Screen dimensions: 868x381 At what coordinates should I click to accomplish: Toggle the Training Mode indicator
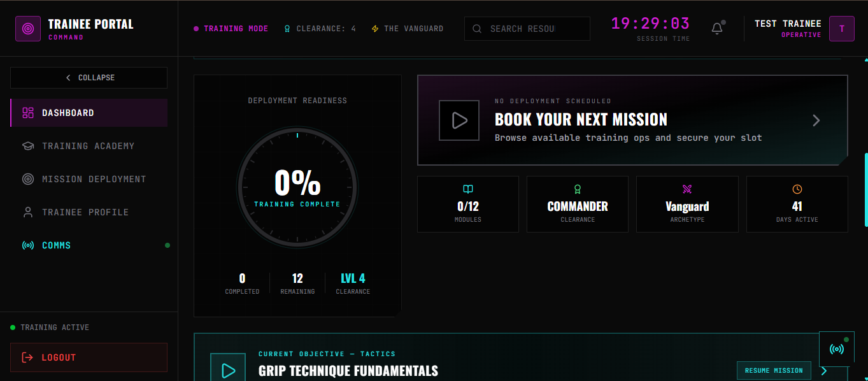tap(231, 29)
